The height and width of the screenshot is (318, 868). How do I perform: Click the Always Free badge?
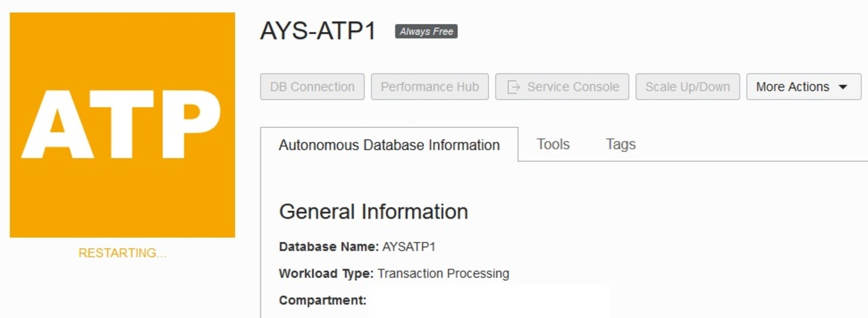tap(426, 31)
